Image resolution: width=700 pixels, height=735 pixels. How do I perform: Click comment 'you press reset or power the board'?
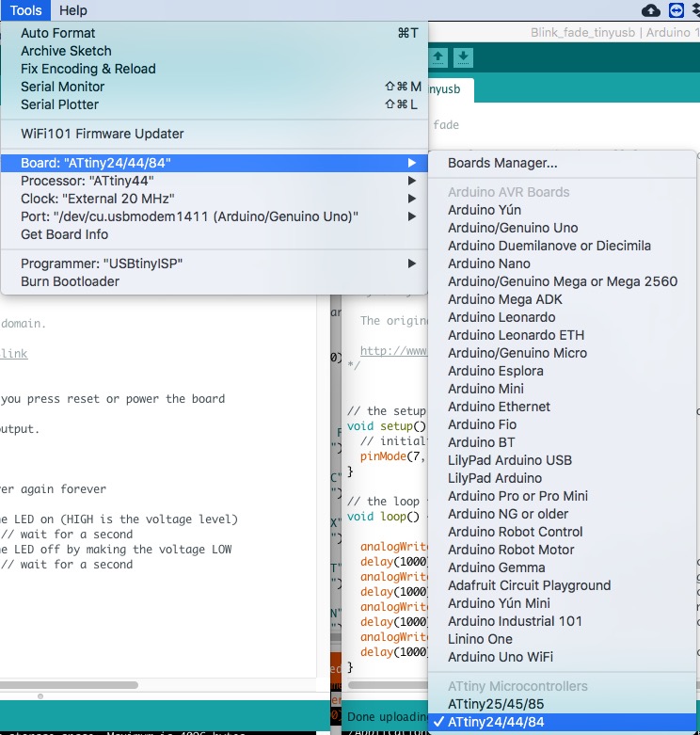pos(113,399)
